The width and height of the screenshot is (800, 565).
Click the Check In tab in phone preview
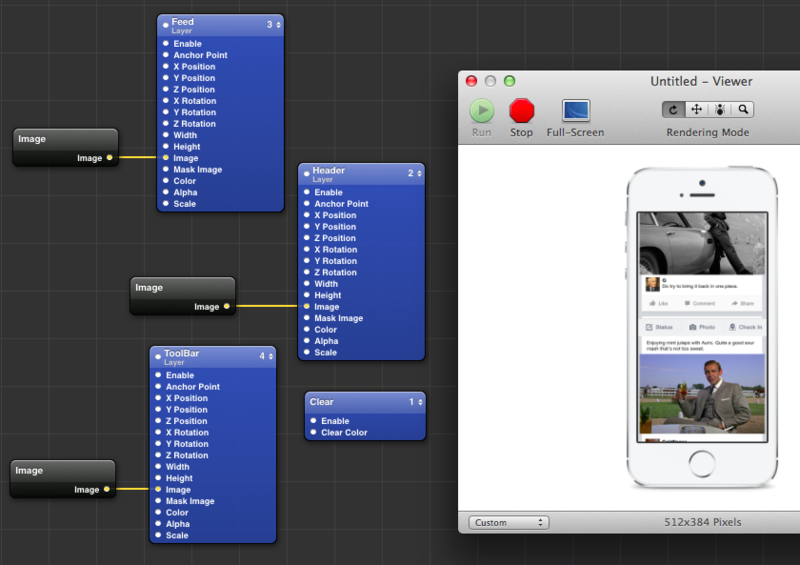click(745, 327)
